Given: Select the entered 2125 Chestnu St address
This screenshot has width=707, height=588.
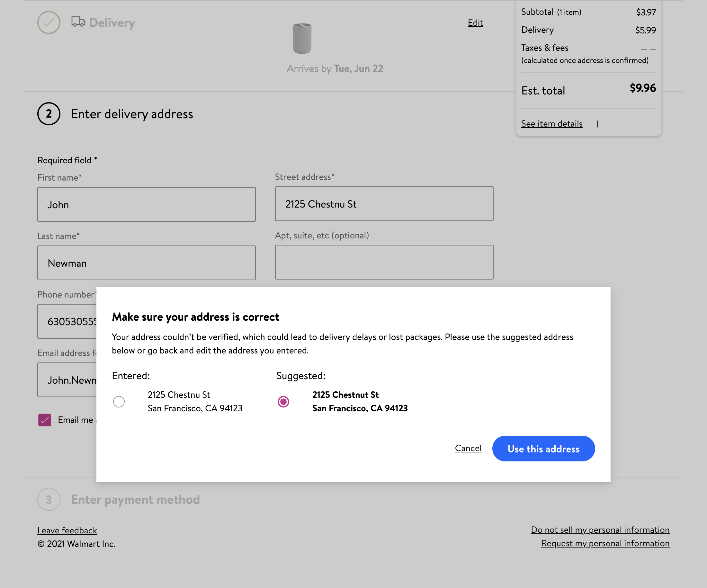Looking at the screenshot, I should pos(119,402).
